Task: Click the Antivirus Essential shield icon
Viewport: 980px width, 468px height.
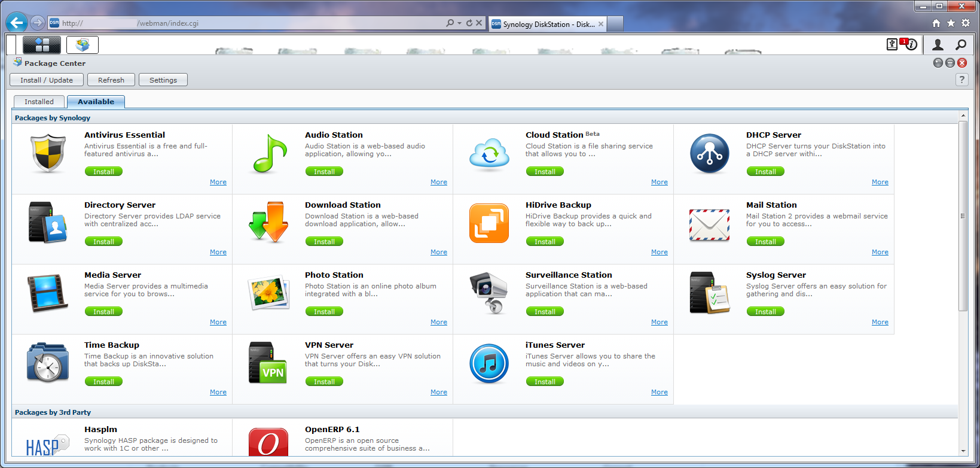Action: point(48,153)
